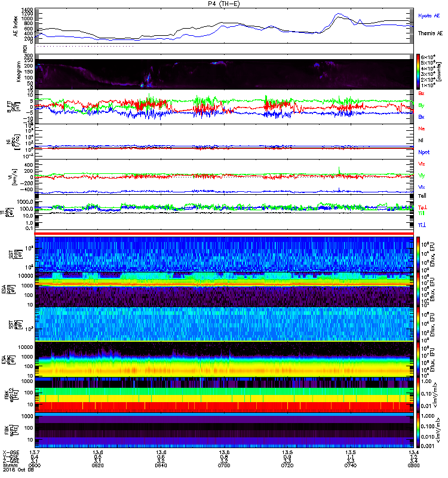448x478 pixels.
Task: Click the plot title P4 (TH-E)
Action: tap(223, 4)
